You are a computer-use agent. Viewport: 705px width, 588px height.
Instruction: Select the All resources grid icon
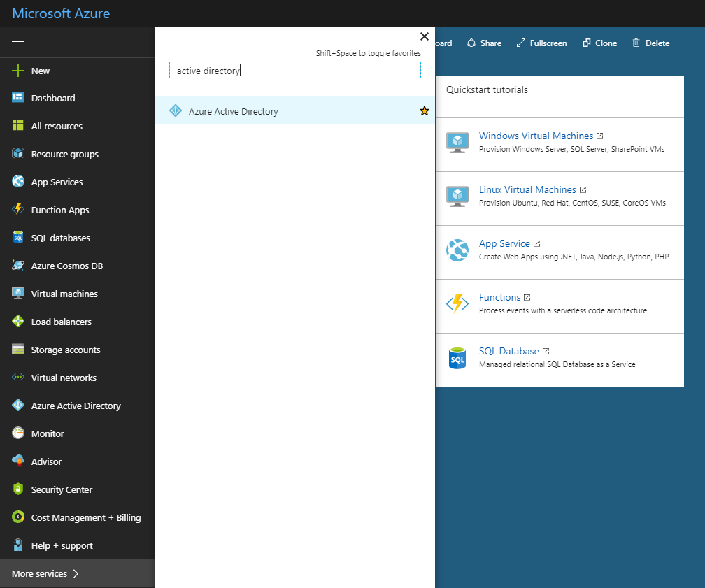point(18,125)
